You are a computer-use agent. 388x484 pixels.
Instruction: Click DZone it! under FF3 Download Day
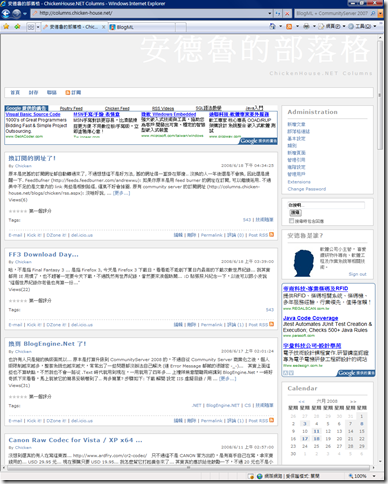[x=56, y=325]
